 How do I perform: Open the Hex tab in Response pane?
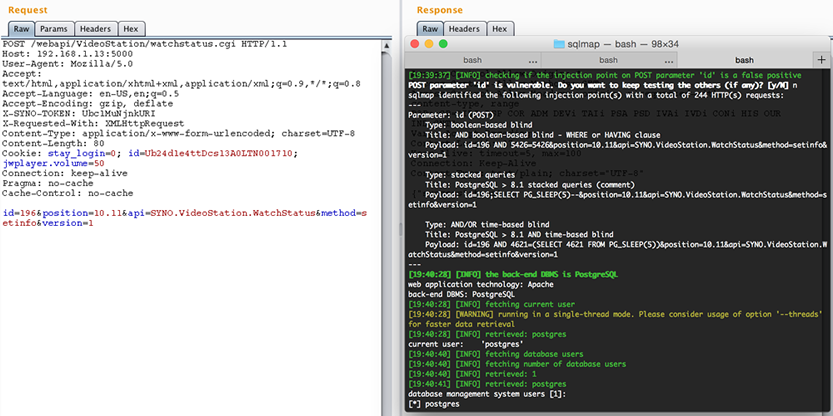[x=500, y=29]
